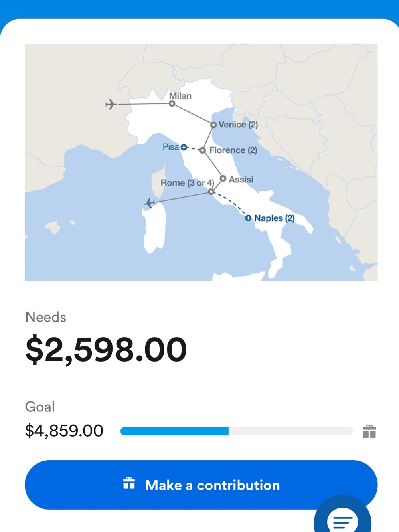Click the $2,598.00 needed amount
The height and width of the screenshot is (532, 399).
click(x=106, y=350)
